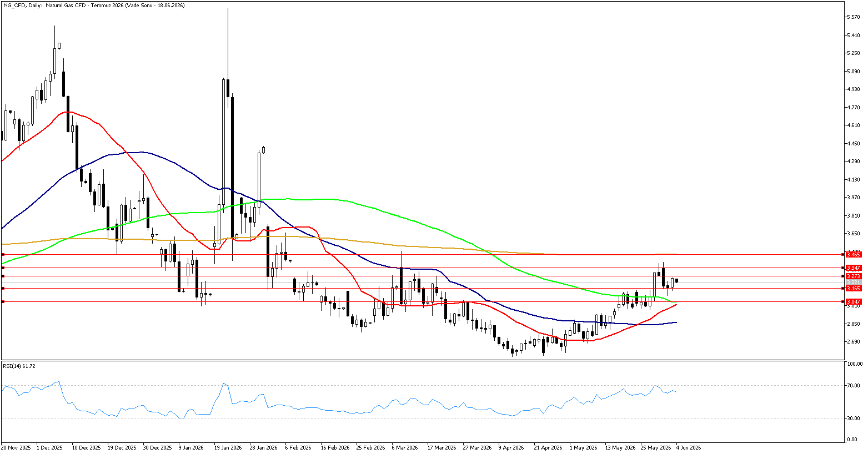Select the red 3.047 price level tag
The height and width of the screenshot is (454, 868).
click(852, 301)
